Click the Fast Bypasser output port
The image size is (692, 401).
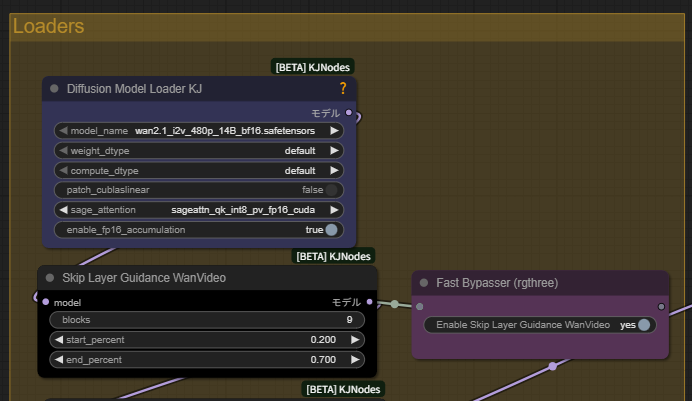pos(661,307)
